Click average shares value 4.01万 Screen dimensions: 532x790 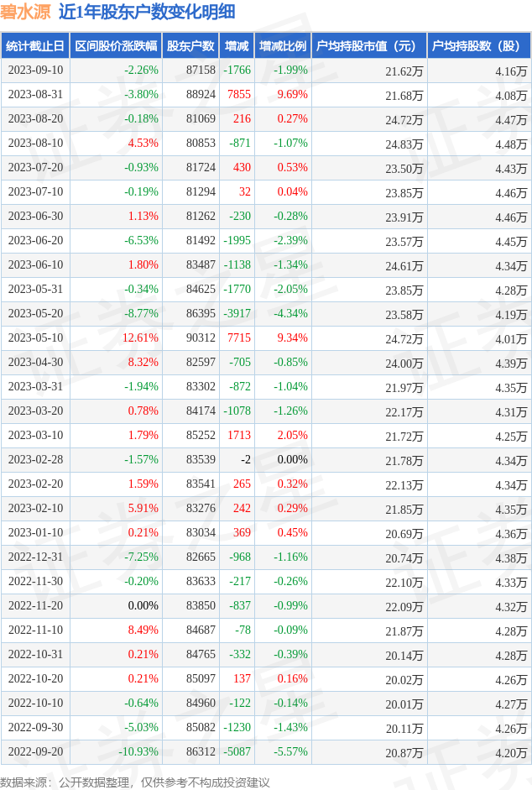pos(511,339)
